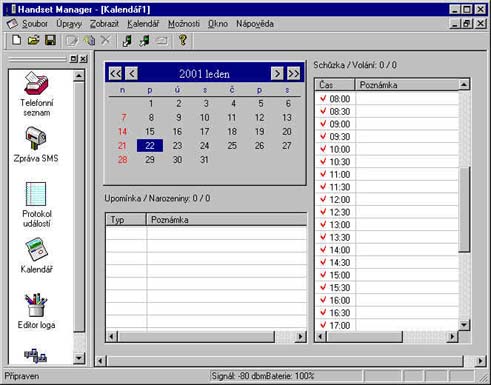Viewport: 491px width, 385px height.
Task: Select day 1 in the calendar
Action: [151, 104]
